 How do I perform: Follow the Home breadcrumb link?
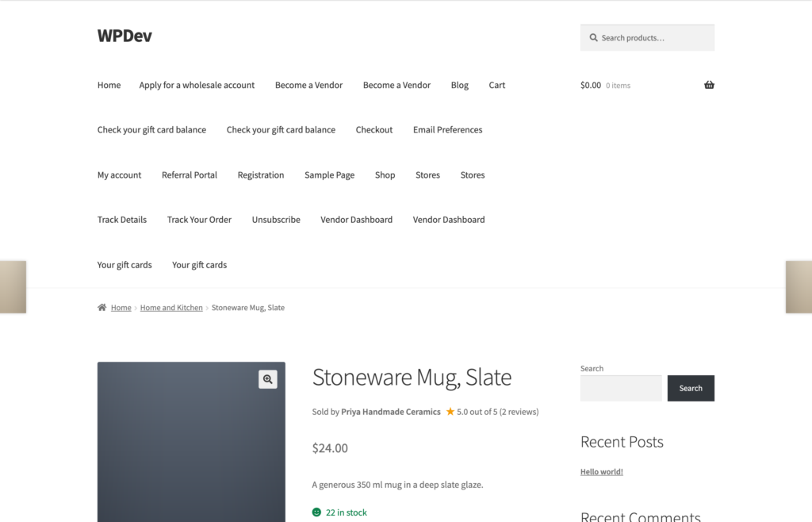coord(121,308)
